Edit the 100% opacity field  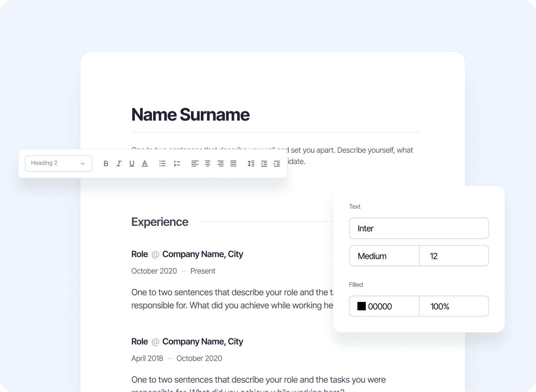click(x=454, y=306)
